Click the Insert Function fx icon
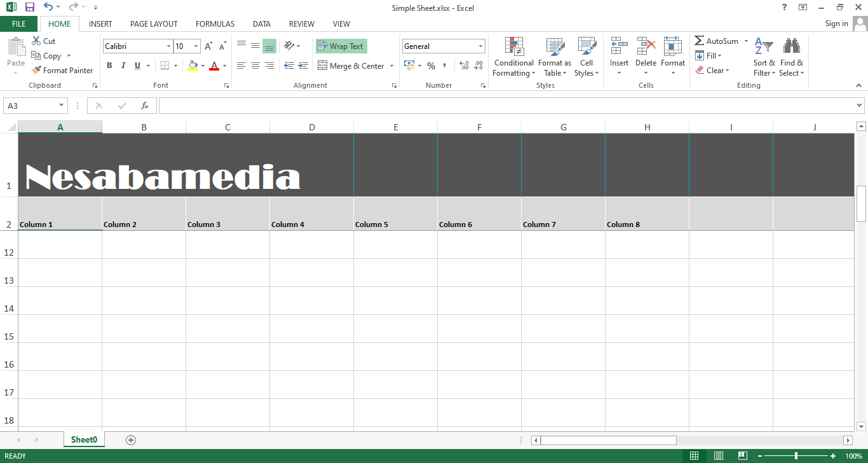The height and width of the screenshot is (463, 868). tap(145, 106)
